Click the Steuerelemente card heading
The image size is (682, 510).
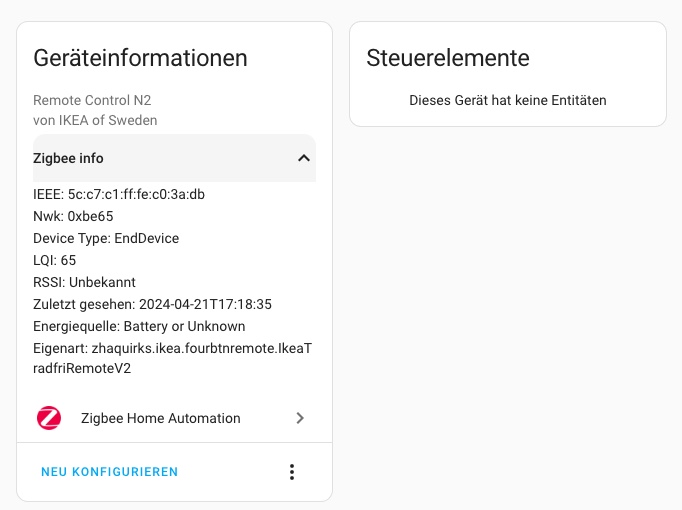tap(448, 57)
